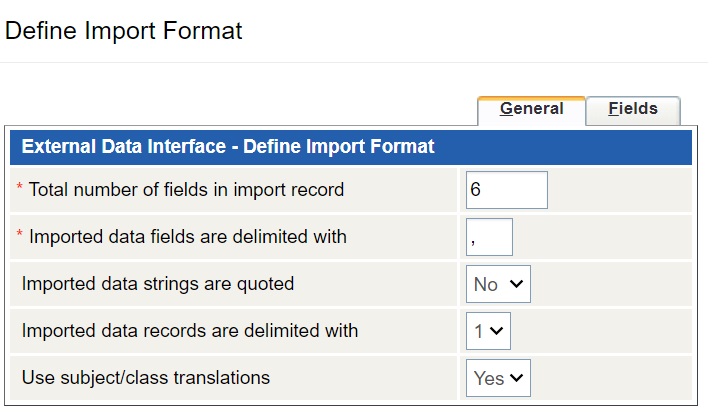Image resolution: width=715 pixels, height=415 pixels.
Task: Select the 'Imported data records are delimited with' label
Action: click(x=190, y=331)
